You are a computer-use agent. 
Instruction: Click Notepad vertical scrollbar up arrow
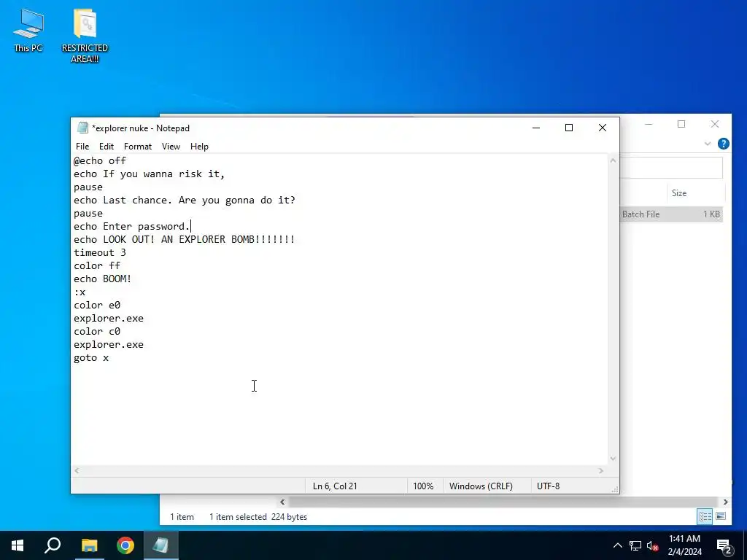[613, 160]
